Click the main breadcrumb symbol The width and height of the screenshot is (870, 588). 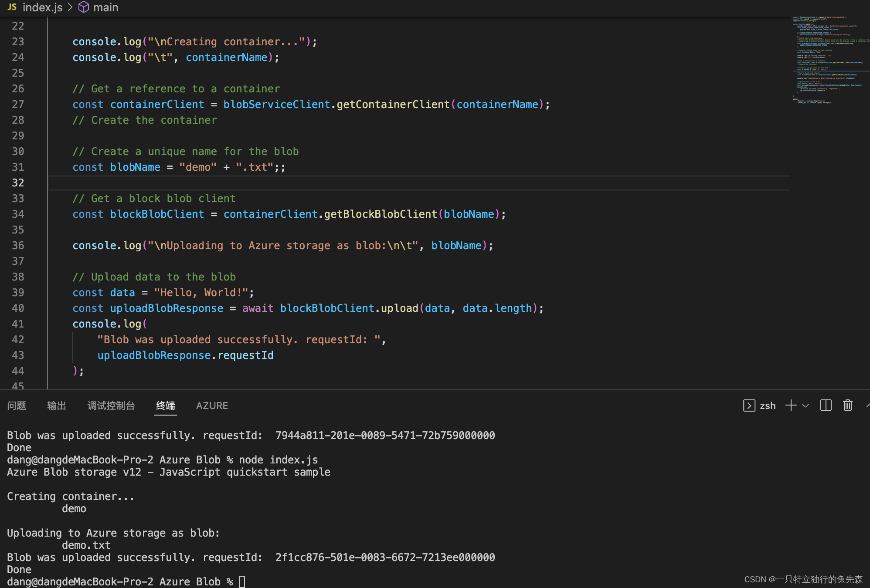(106, 7)
